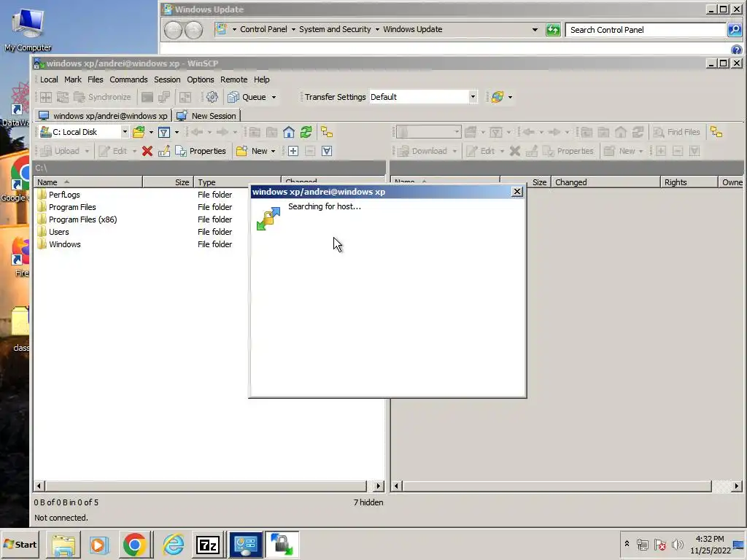Open Media Player from the taskbar
The width and height of the screenshot is (747, 560).
pos(98,545)
